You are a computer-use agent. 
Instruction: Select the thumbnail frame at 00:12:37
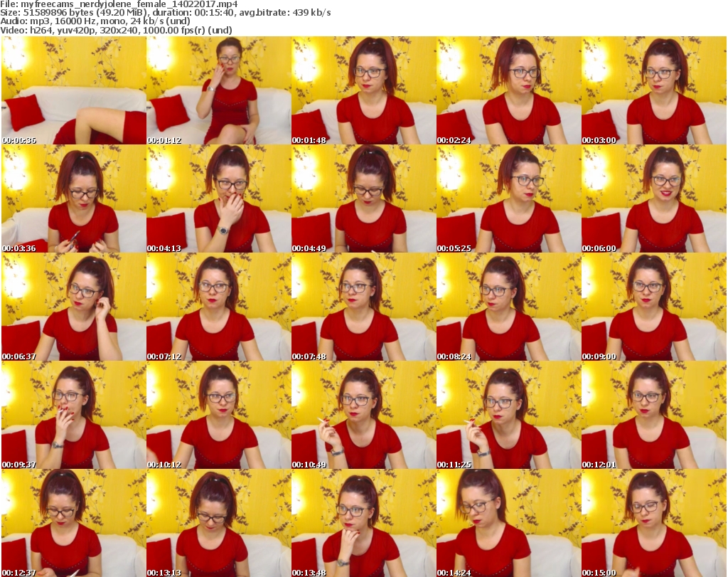pos(74,523)
